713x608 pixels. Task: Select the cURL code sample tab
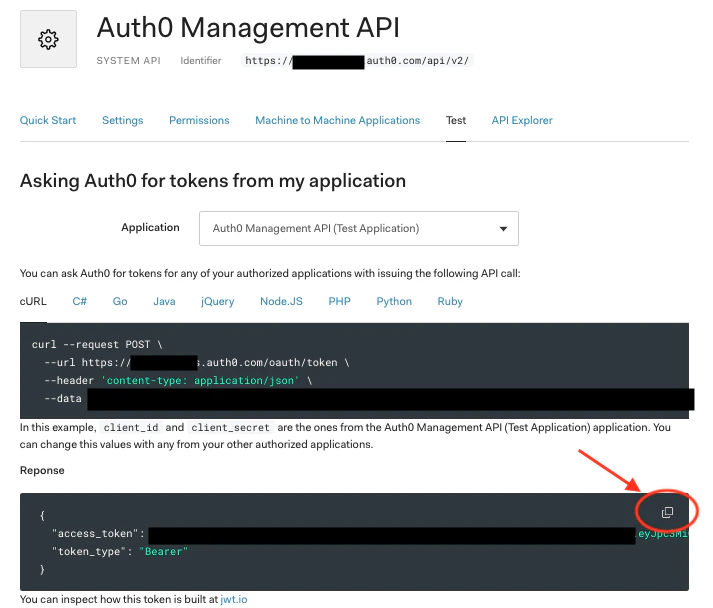pyautogui.click(x=33, y=301)
